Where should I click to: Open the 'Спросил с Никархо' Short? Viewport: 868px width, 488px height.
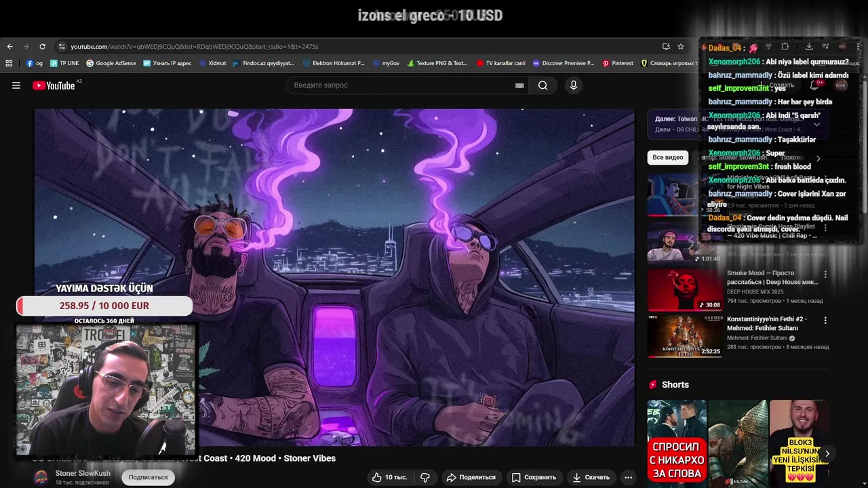[x=677, y=443]
